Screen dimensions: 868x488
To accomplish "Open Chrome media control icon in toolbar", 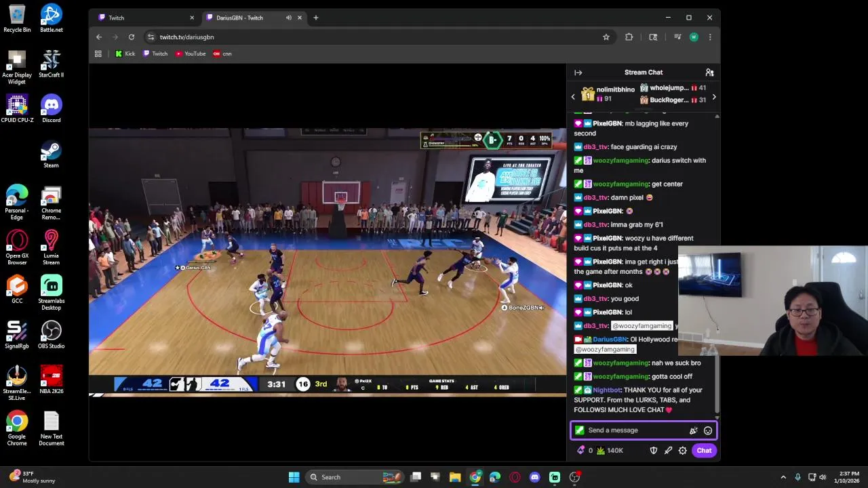I will (x=677, y=37).
